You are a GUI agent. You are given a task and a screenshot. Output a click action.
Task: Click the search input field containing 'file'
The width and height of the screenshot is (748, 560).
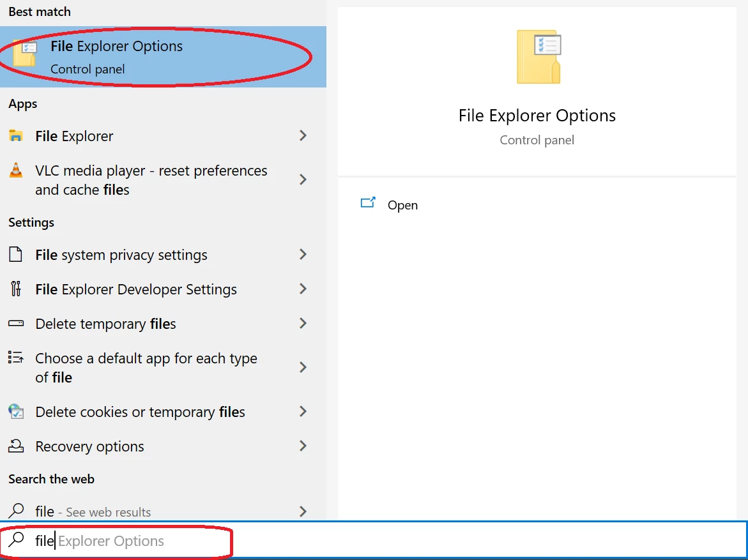[374, 540]
